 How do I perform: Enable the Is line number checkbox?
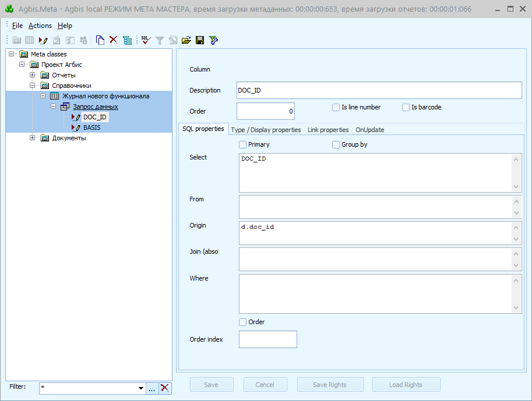pyautogui.click(x=336, y=108)
